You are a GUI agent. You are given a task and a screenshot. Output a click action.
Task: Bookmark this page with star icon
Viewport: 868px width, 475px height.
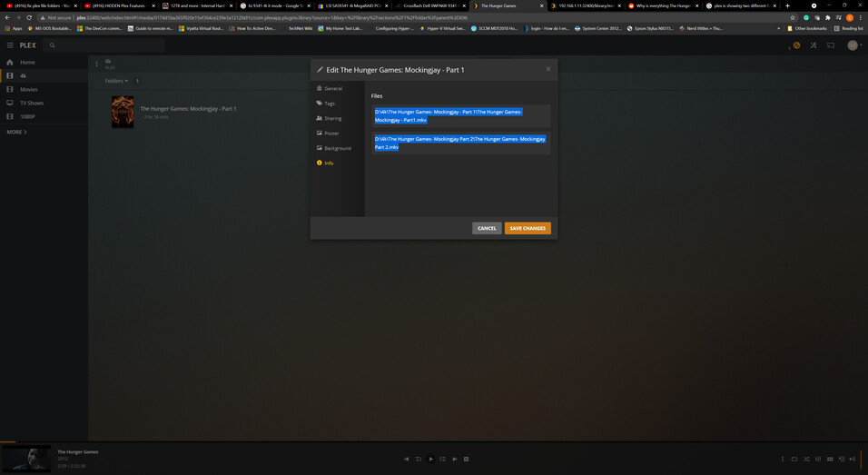tap(793, 18)
